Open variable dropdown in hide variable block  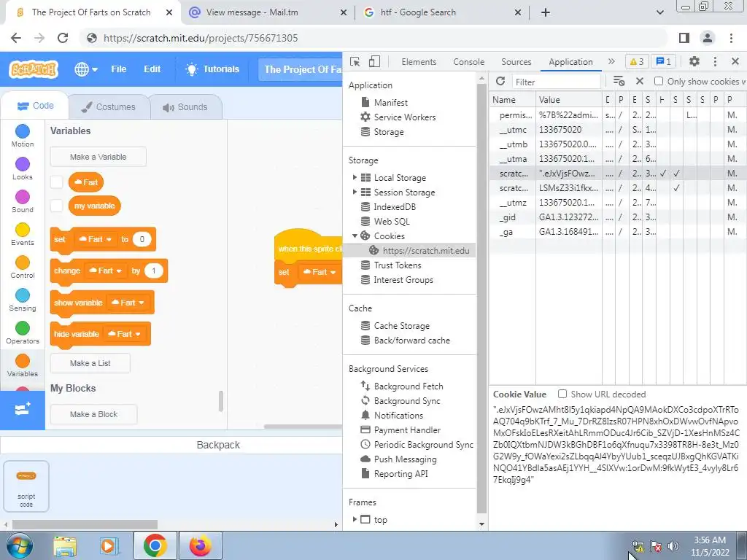[124, 334]
